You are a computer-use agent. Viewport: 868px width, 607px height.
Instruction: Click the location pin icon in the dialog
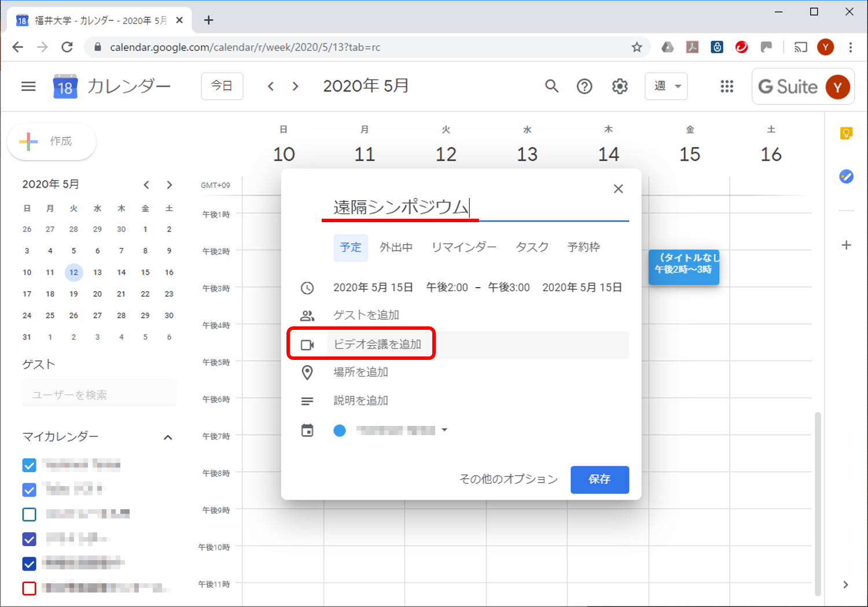tap(307, 373)
